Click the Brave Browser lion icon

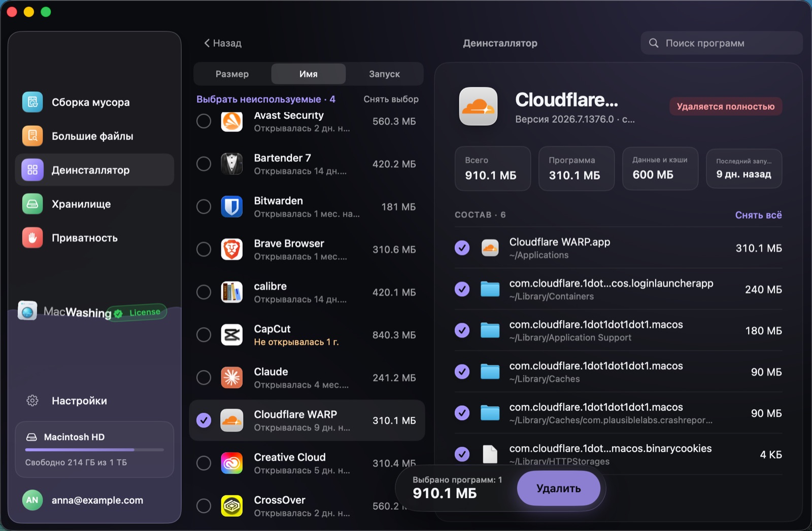232,250
